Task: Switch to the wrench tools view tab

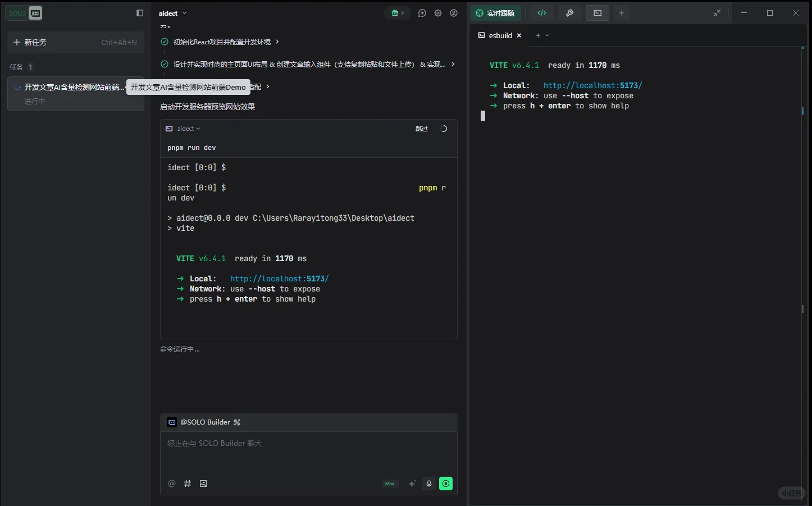Action: pyautogui.click(x=569, y=13)
